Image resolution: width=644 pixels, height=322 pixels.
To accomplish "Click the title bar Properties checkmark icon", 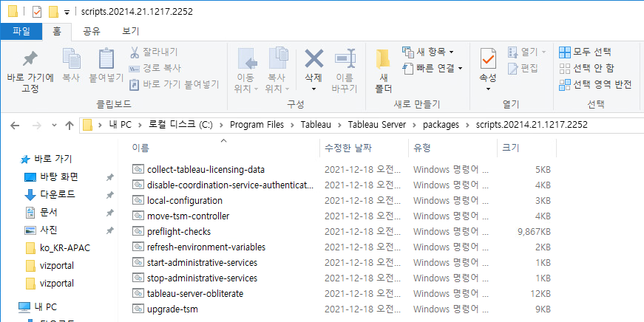I will [x=37, y=12].
